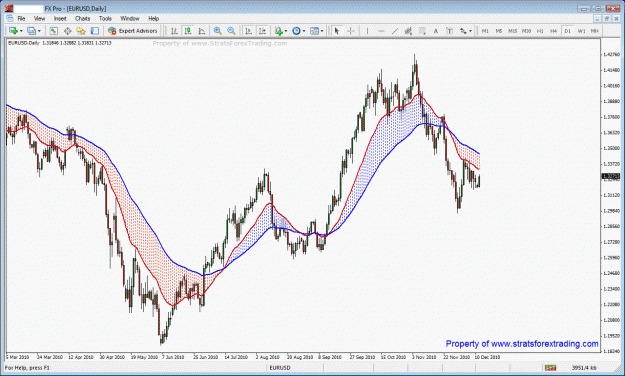This screenshot has height=376, width=625.
Task: Zoom out of the chart
Action: [x=231, y=31]
